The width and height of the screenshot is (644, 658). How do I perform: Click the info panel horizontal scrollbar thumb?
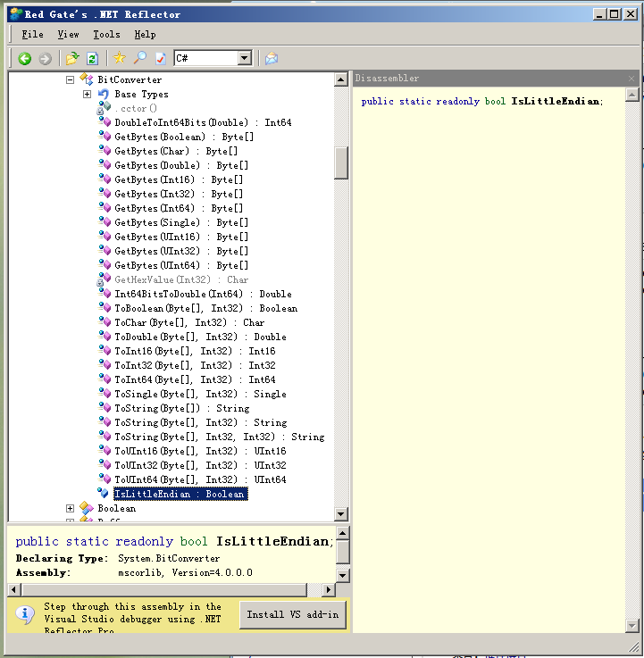click(164, 589)
